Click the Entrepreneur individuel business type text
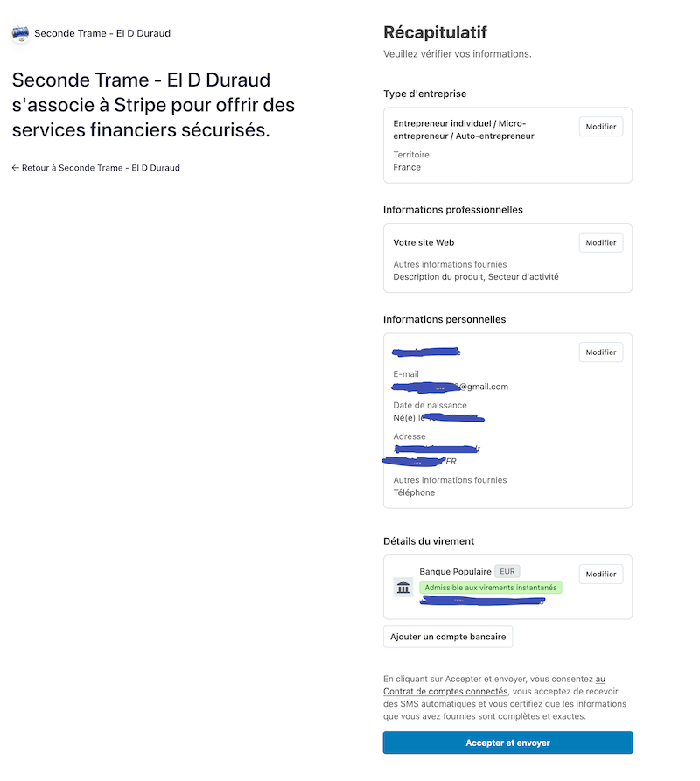This screenshot has height=781, width=700. coord(464,129)
